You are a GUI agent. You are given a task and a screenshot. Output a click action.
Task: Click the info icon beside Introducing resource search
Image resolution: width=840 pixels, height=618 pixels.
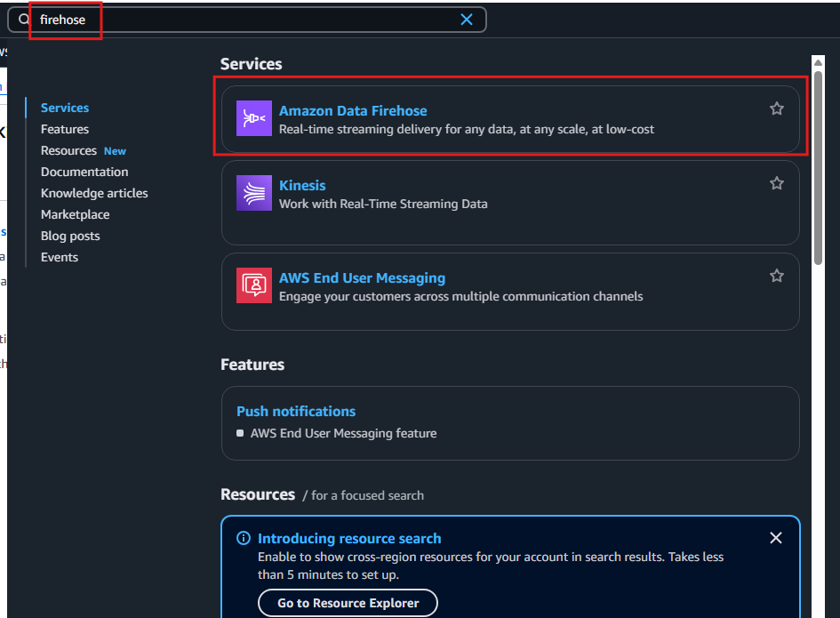[244, 538]
